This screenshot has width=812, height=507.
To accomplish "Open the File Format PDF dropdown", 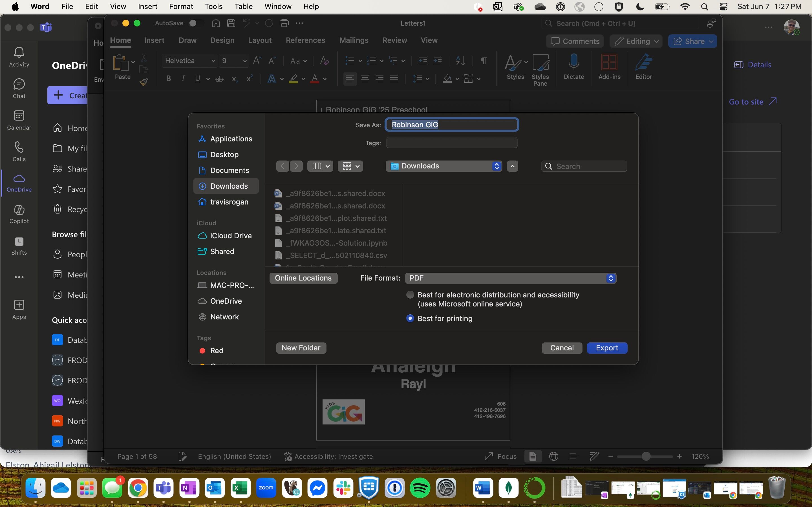I will tap(510, 278).
